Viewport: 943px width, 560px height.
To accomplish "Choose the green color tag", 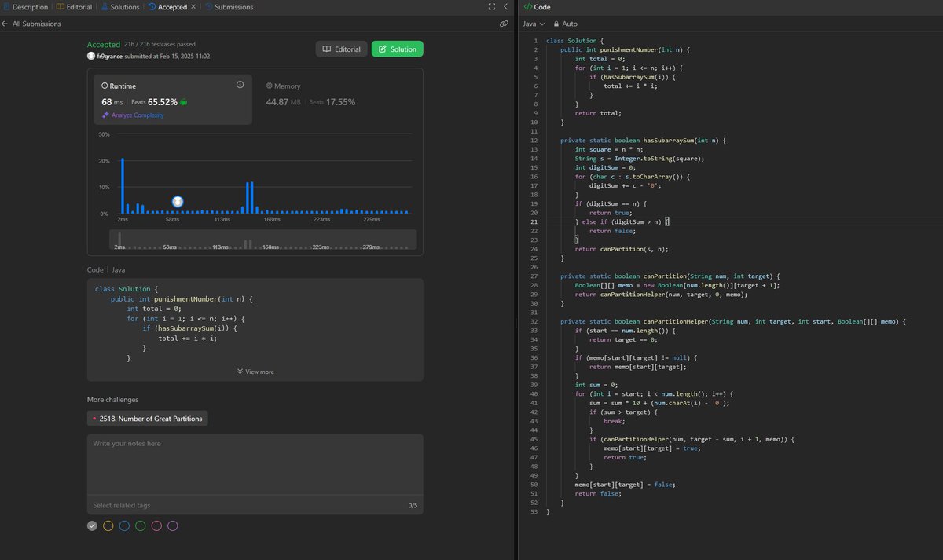I will (x=141, y=525).
